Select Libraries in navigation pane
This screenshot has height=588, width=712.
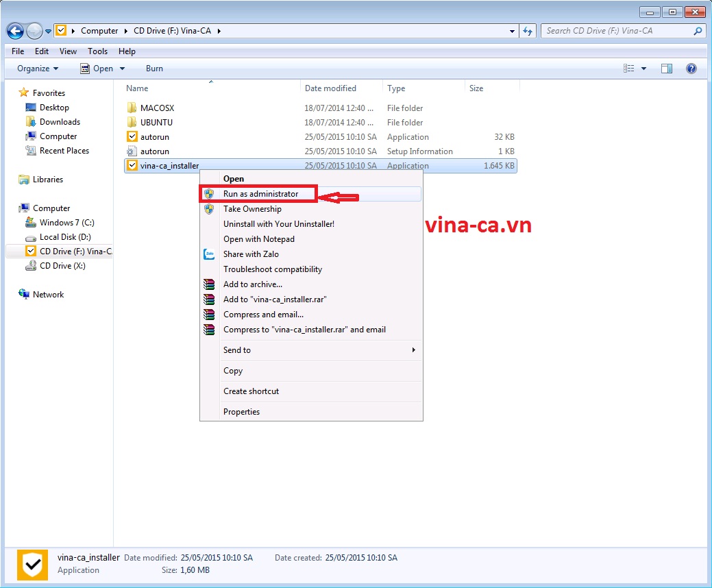coord(48,180)
